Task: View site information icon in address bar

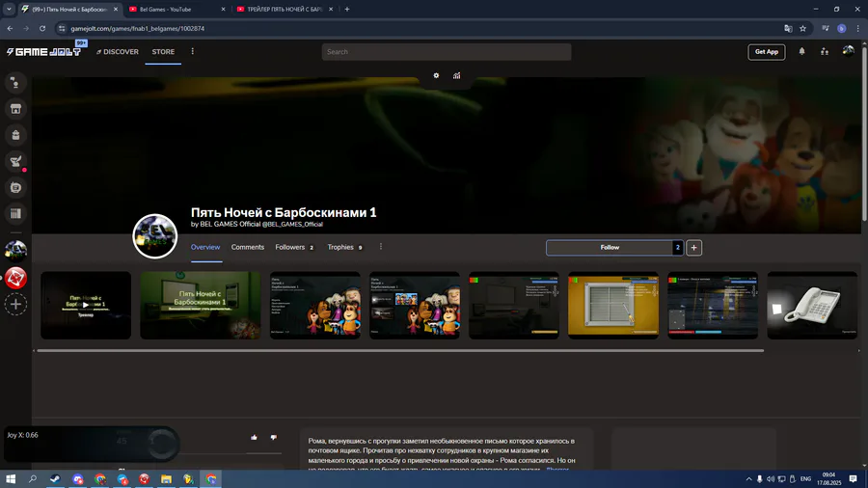Action: [x=62, y=28]
